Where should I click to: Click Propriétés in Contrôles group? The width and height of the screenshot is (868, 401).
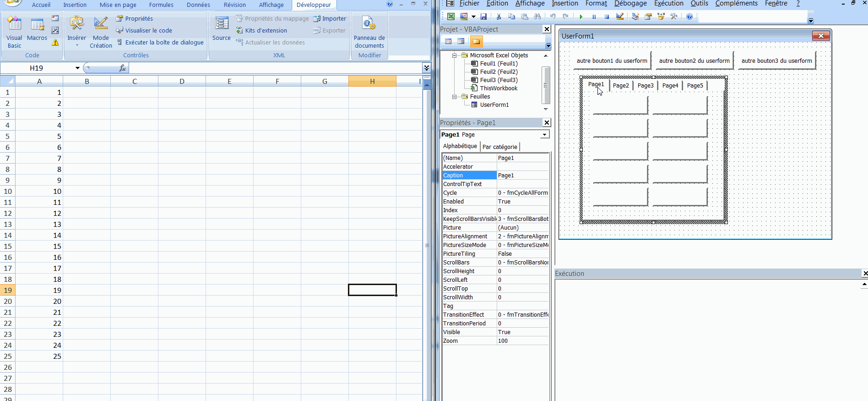tap(135, 18)
